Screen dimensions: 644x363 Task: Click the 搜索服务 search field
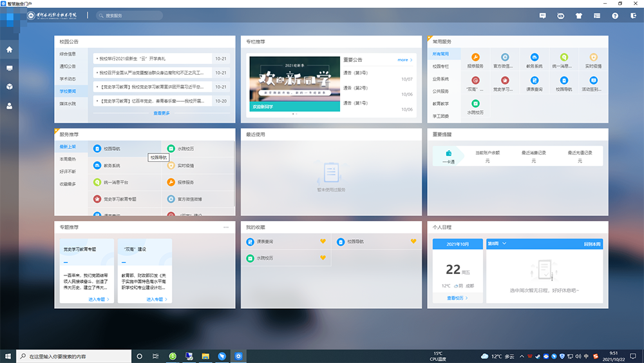coord(129,15)
